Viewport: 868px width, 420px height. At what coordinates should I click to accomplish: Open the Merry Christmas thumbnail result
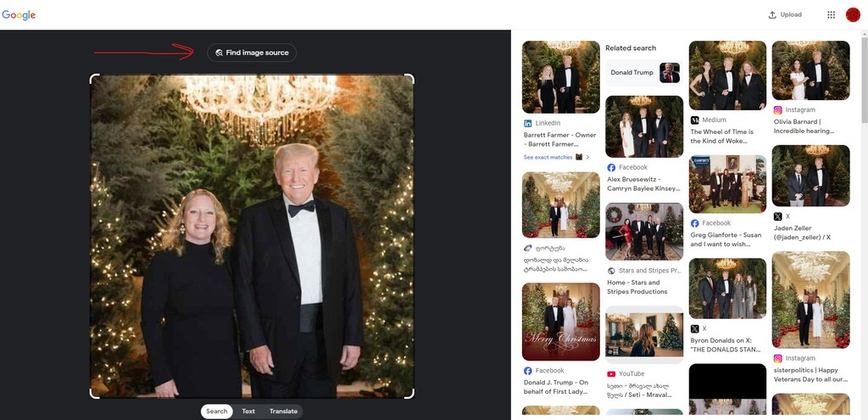point(560,322)
